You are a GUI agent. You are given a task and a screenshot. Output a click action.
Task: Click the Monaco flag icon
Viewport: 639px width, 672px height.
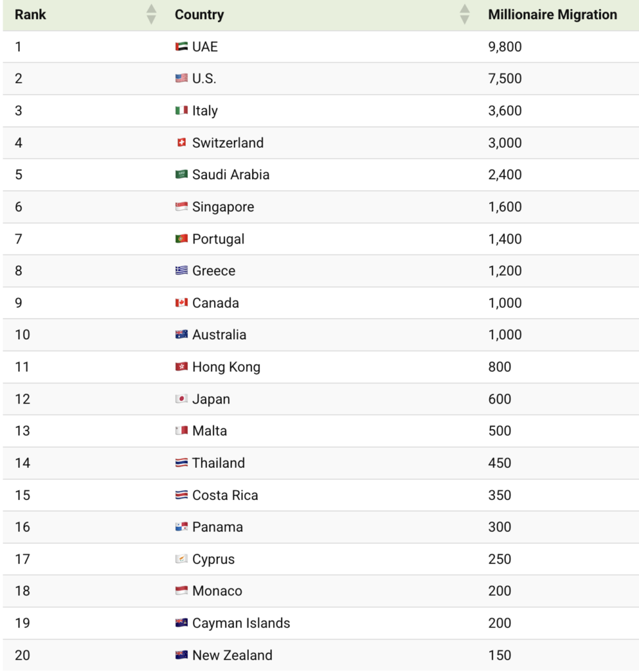click(x=181, y=591)
